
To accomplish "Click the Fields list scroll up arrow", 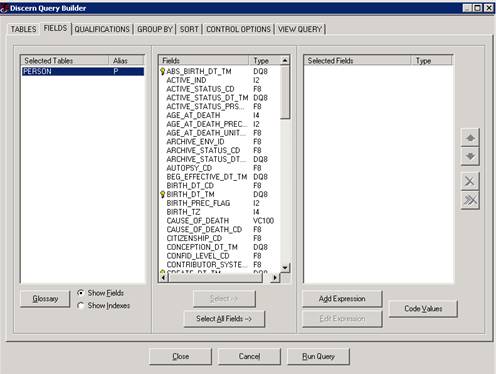I will (x=285, y=60).
